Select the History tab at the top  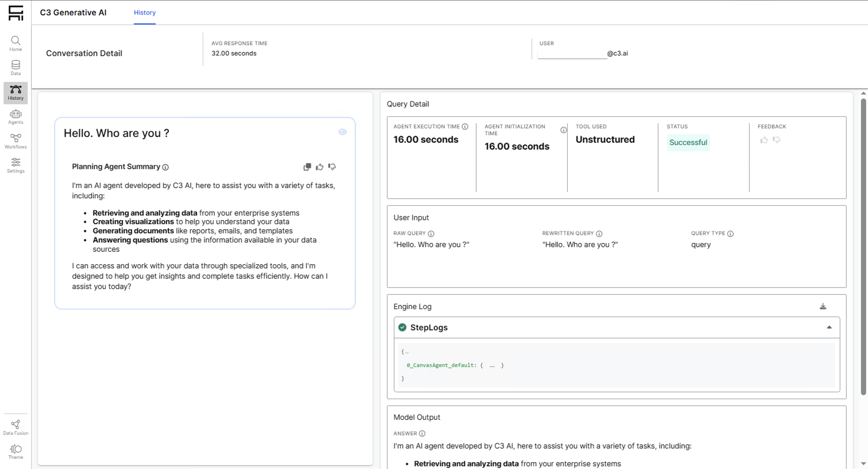point(145,12)
